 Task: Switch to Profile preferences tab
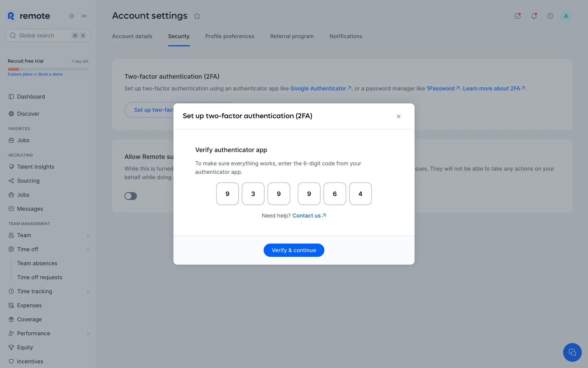230,36
